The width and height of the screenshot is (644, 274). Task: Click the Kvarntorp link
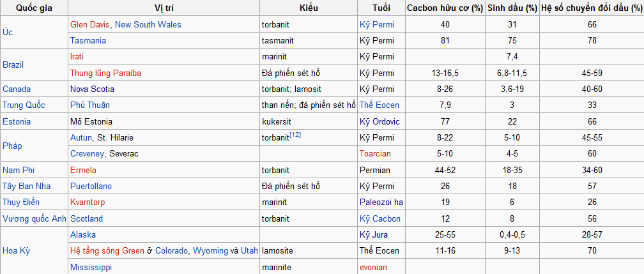[88, 202]
